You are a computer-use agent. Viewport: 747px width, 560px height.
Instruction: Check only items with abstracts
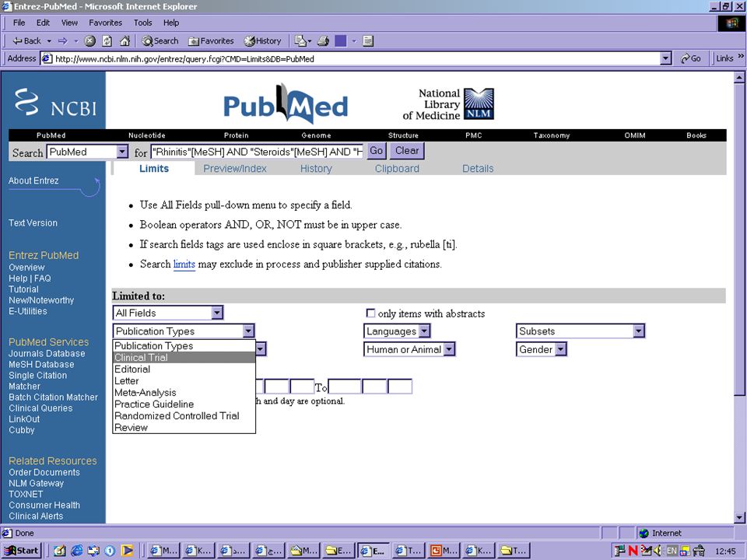[x=370, y=313]
